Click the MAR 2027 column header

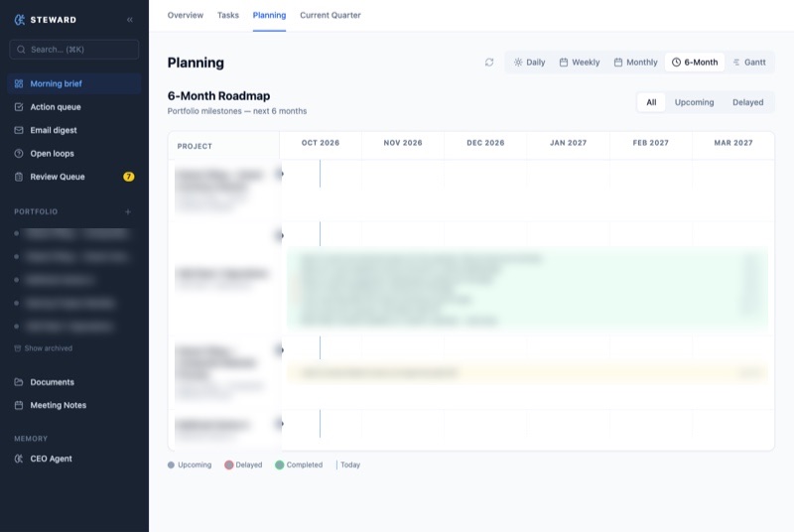point(733,143)
